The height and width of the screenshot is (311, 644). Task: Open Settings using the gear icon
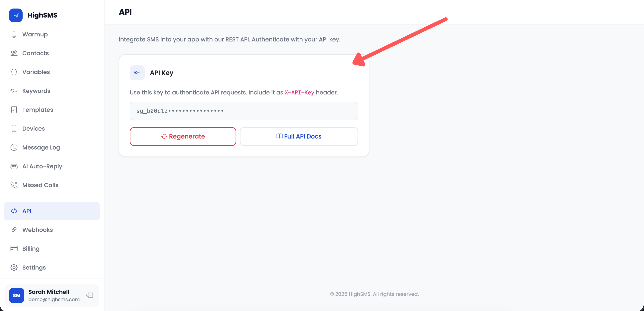click(14, 268)
